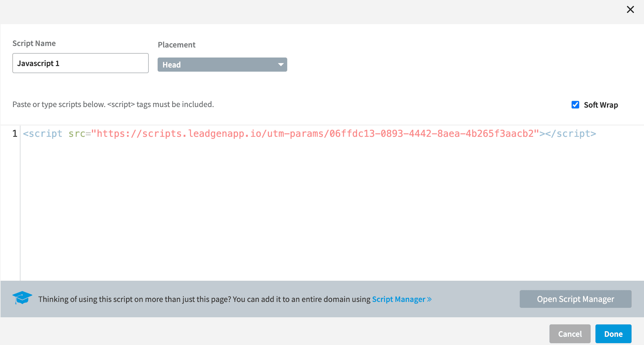Close the script dialog with X
The image size is (644, 345).
click(x=630, y=9)
